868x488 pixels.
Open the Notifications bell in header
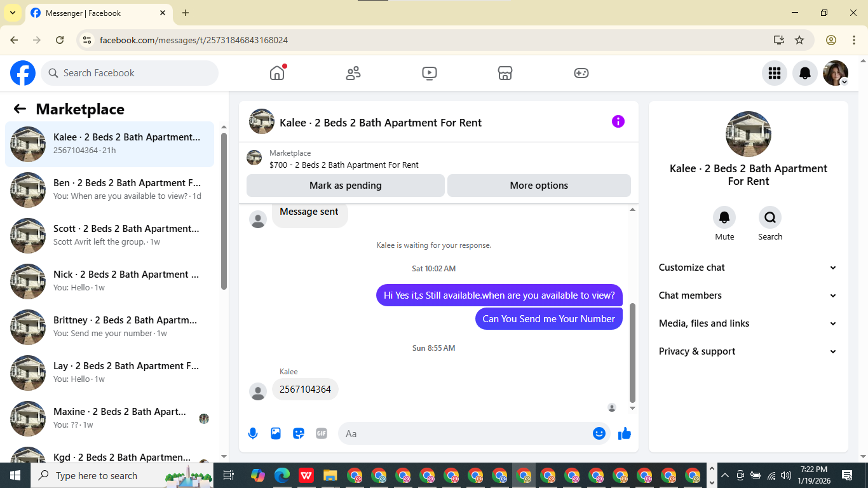pos(805,73)
